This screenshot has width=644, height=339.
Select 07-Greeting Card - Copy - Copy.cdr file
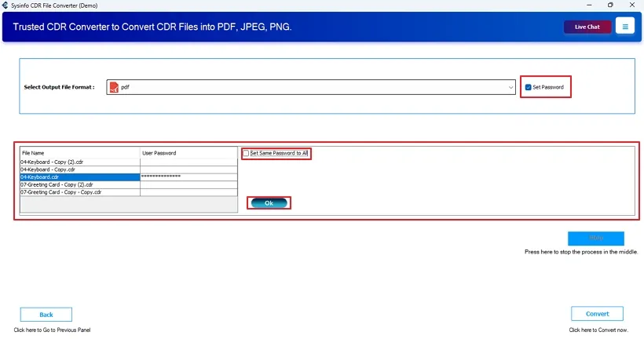(79, 192)
